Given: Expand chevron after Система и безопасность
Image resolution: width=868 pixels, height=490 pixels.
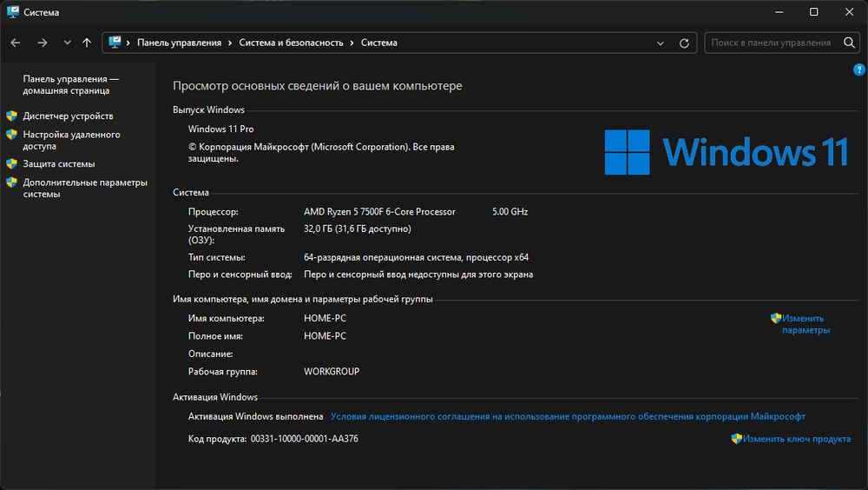Looking at the screenshot, I should (x=352, y=43).
